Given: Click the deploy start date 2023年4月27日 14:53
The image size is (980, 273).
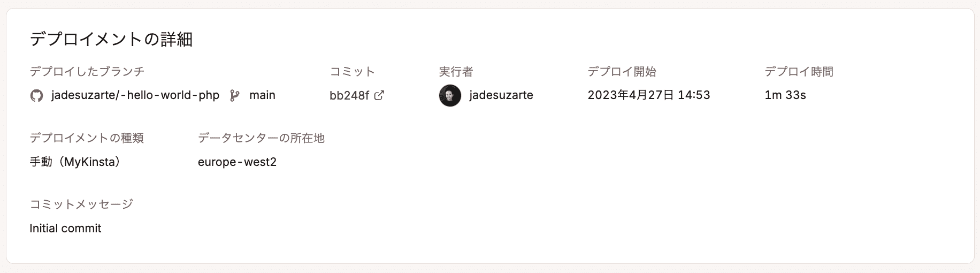Looking at the screenshot, I should click(x=648, y=95).
